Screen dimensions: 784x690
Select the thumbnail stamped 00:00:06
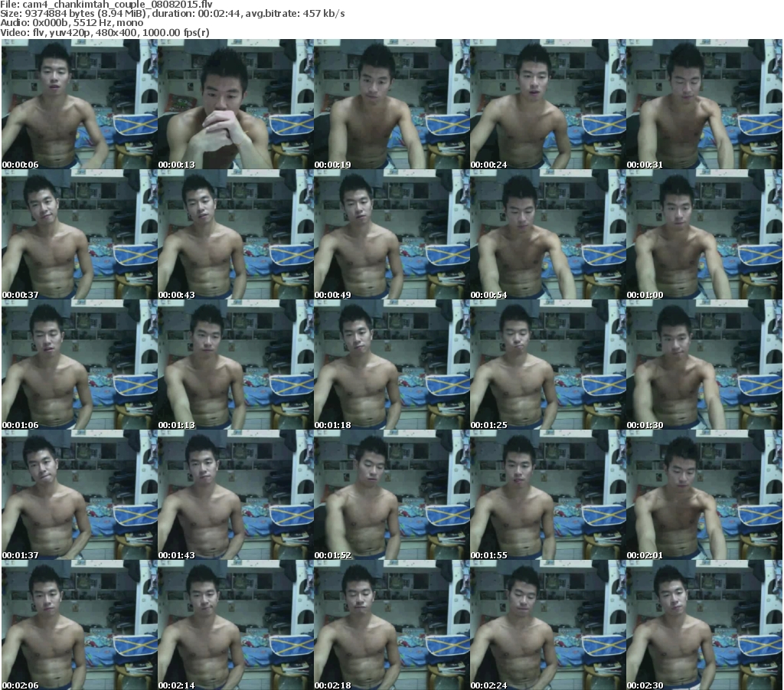tap(80, 104)
